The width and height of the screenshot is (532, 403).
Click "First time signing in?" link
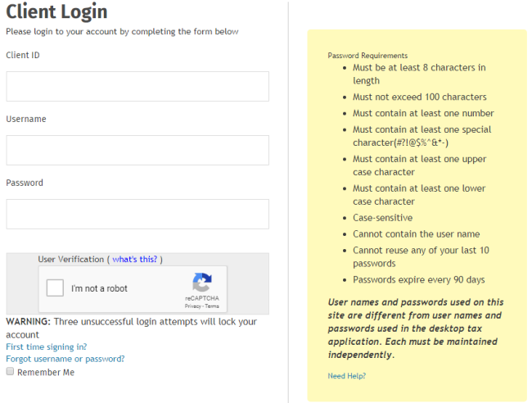(x=46, y=346)
